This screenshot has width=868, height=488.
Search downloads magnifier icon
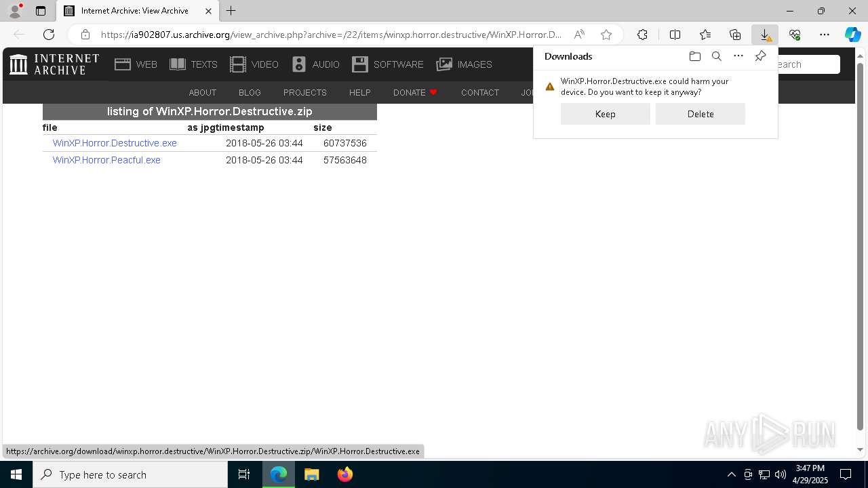point(717,56)
